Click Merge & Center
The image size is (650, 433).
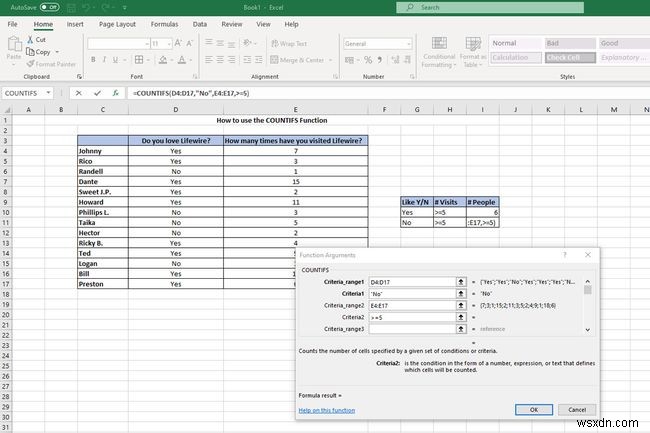tap(297, 60)
